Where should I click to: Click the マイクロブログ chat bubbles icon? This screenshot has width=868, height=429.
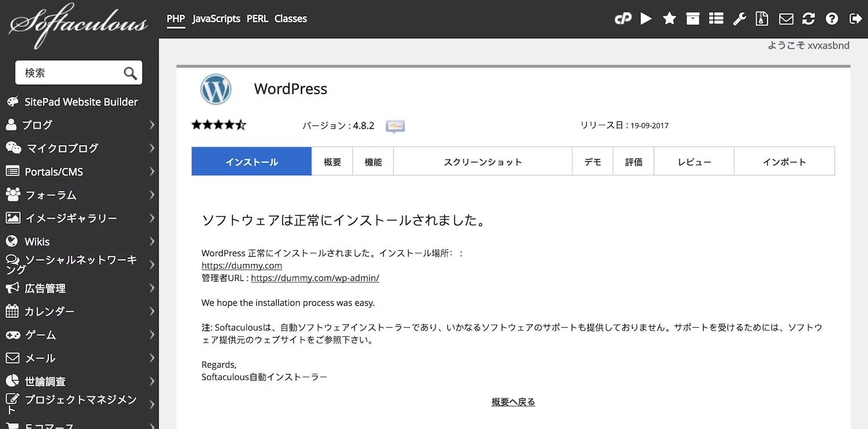coord(13,148)
